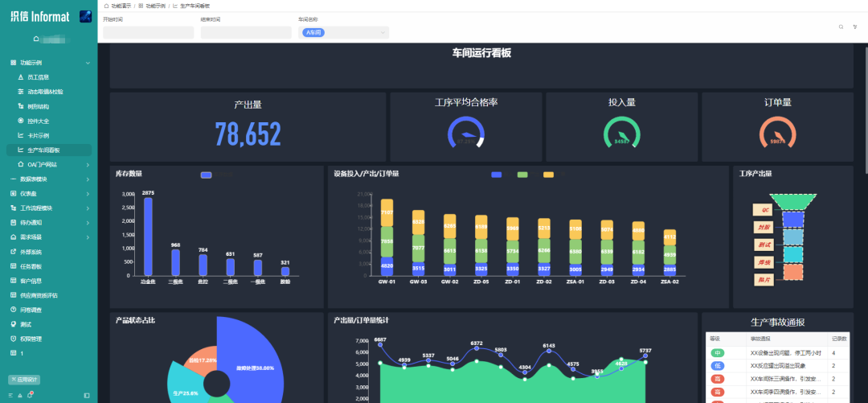This screenshot has width=868, height=403.
Task: Click the list menu icon in sidebar footer
Action: click(12, 395)
